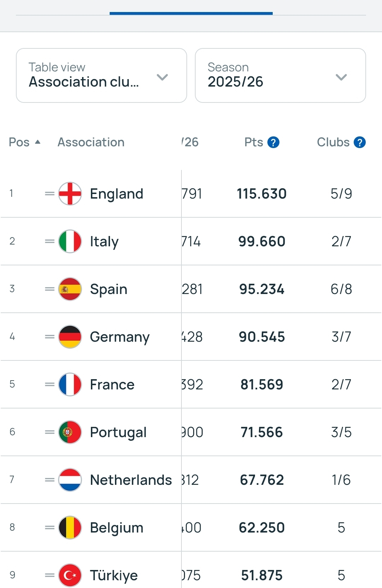
Task: Click the Italy flag icon
Action: pyautogui.click(x=70, y=241)
